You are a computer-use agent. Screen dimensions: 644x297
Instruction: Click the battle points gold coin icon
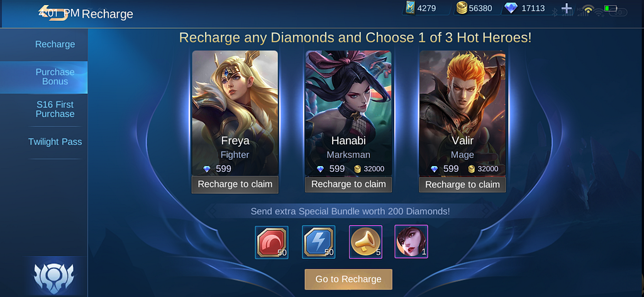(x=462, y=8)
